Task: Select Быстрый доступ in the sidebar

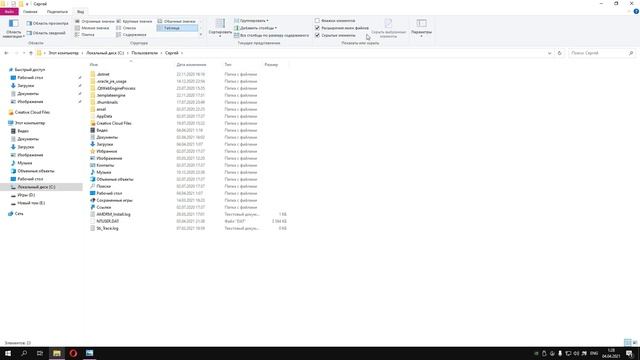Action: tap(29, 70)
